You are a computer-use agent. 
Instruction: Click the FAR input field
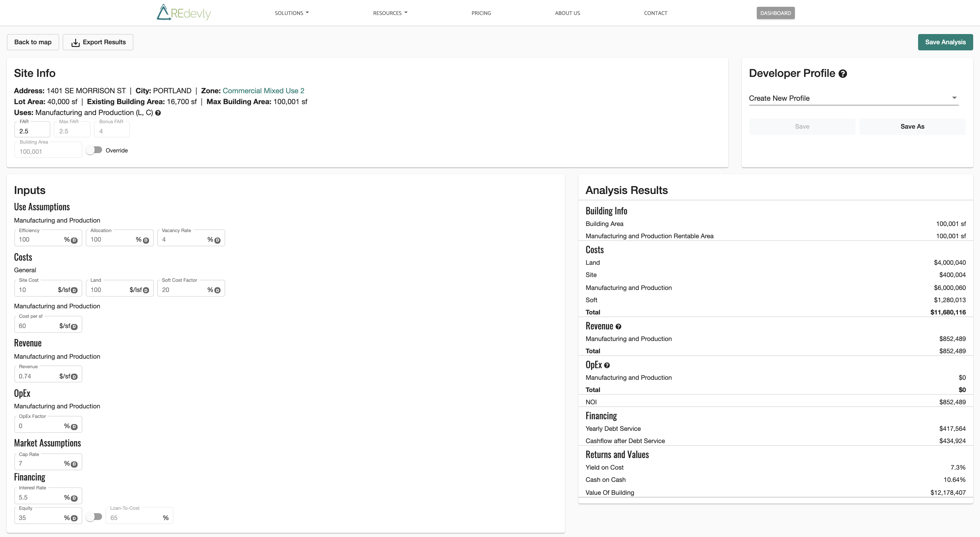click(32, 129)
